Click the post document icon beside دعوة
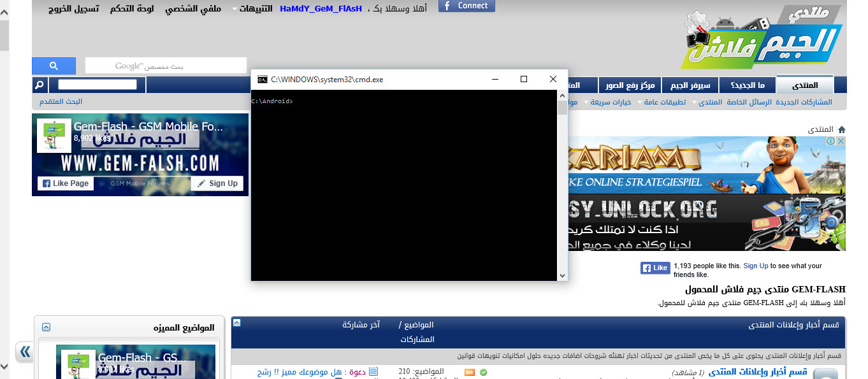The height and width of the screenshot is (379, 868). [373, 371]
